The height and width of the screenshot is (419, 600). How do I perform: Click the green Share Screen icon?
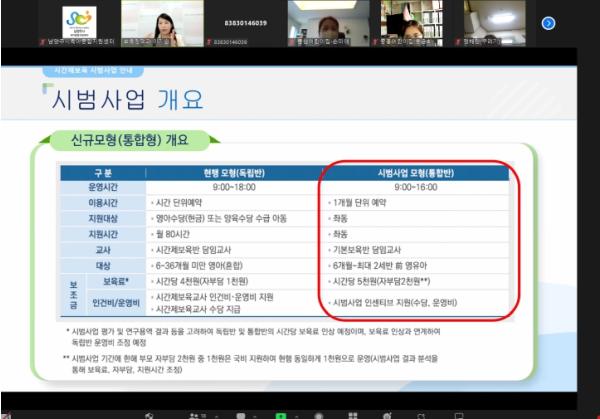point(279,414)
